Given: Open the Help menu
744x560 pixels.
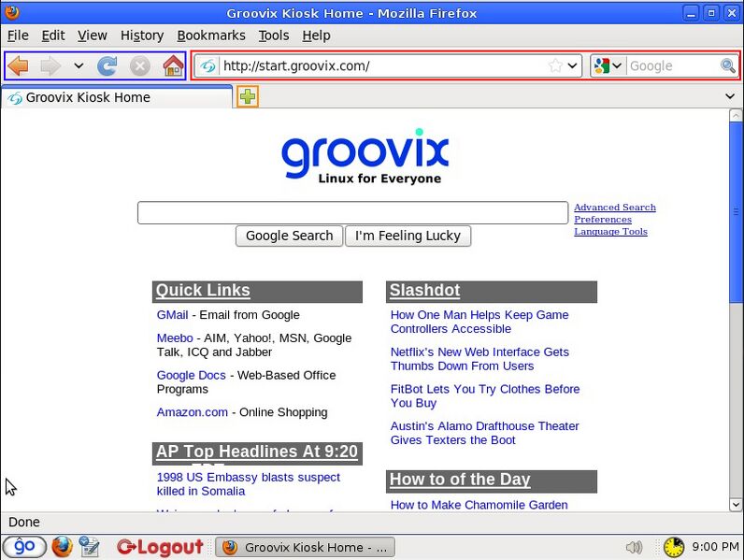Looking at the screenshot, I should (316, 36).
